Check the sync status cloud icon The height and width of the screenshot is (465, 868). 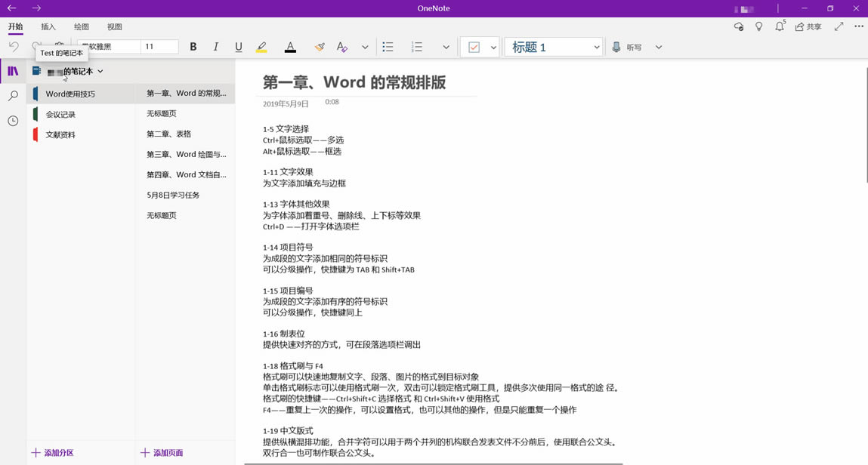[x=738, y=26]
